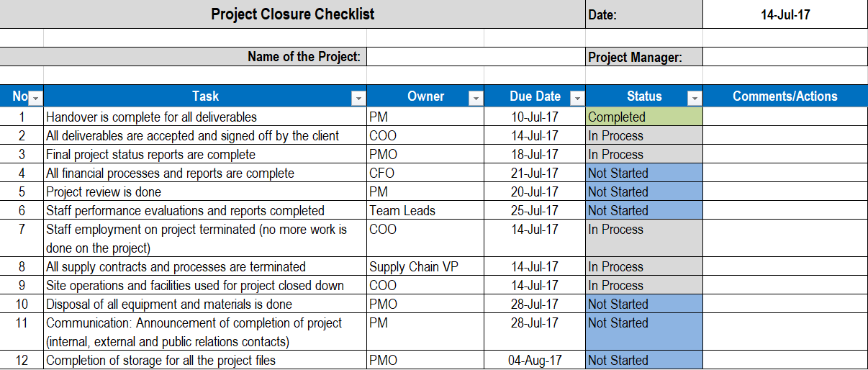This screenshot has width=868, height=370.
Task: Open the Owner column filter dropdown
Action: coord(476,98)
